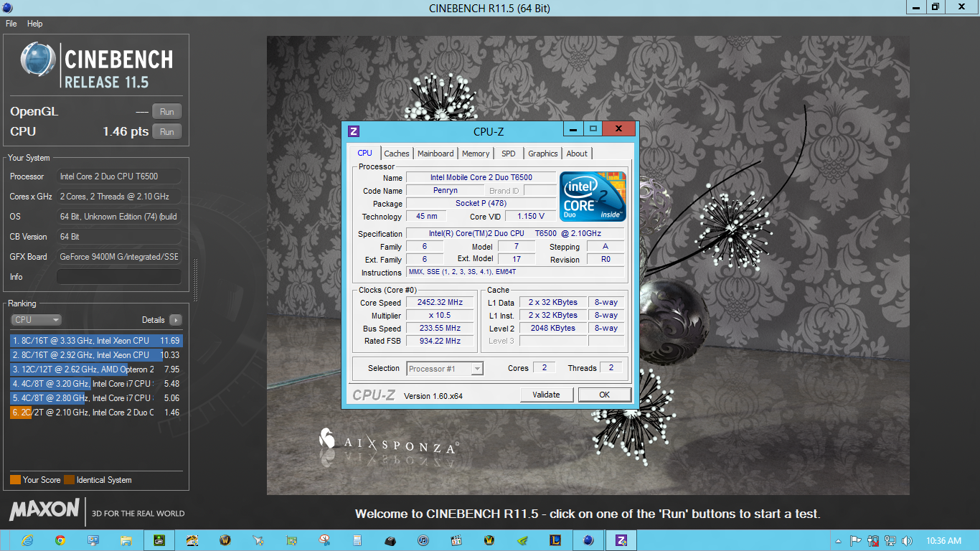The image size is (980, 551).
Task: Switch to the Mainboard tab in CPU-Z
Action: point(435,154)
